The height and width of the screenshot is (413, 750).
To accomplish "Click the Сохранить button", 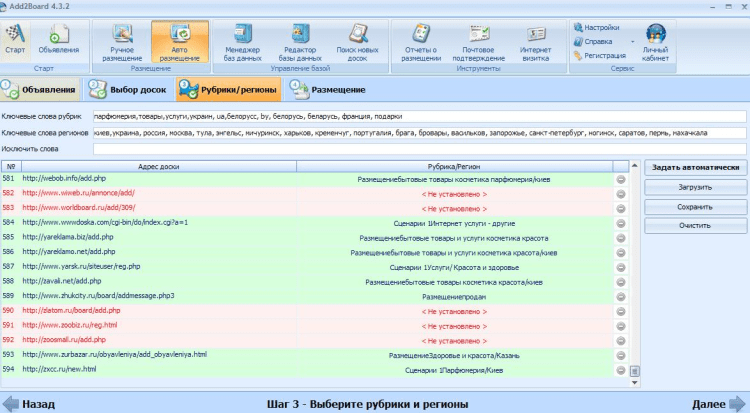I will click(695, 207).
